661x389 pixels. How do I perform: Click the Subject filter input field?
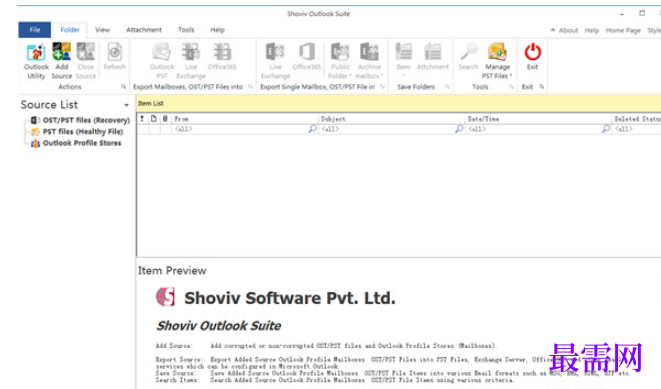(x=386, y=129)
